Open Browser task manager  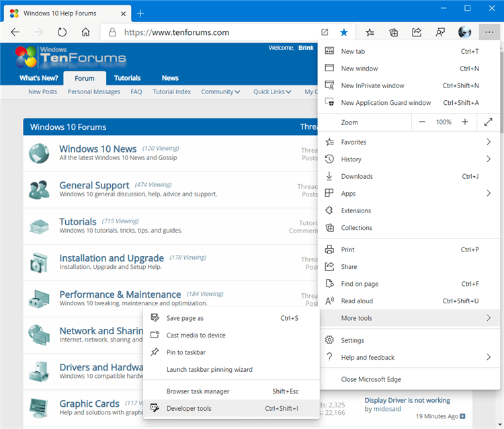[x=231, y=391]
